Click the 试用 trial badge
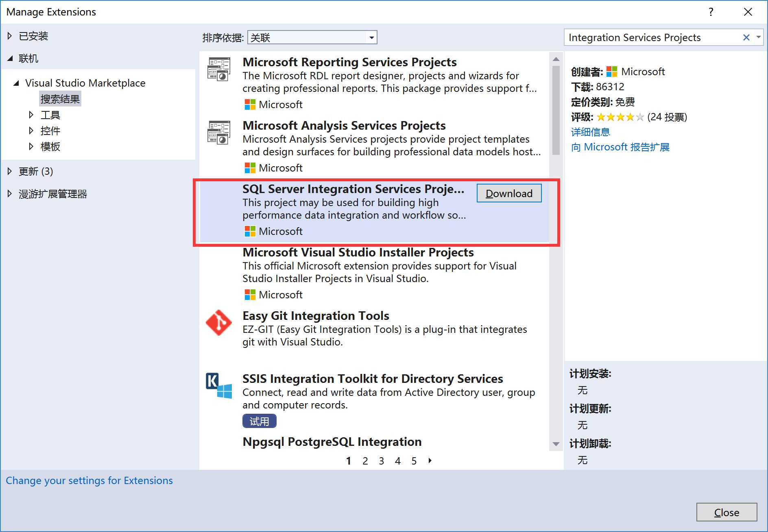Image resolution: width=768 pixels, height=532 pixels. point(260,421)
